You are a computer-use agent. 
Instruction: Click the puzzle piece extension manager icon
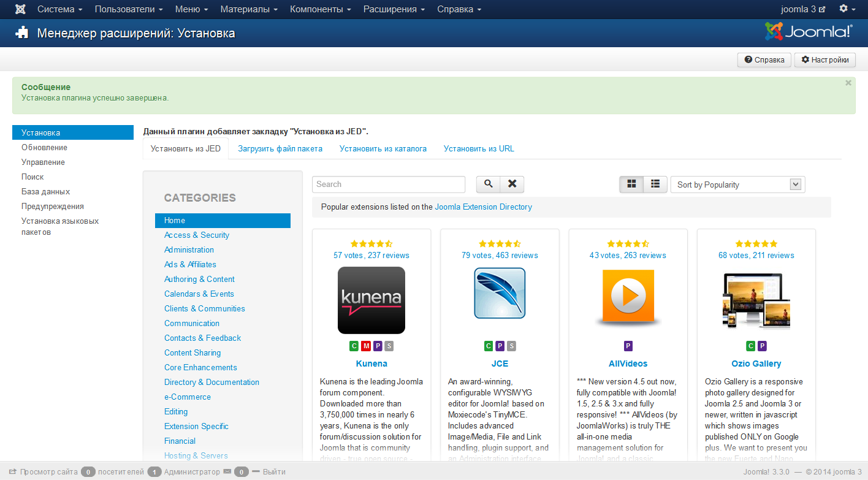click(22, 33)
